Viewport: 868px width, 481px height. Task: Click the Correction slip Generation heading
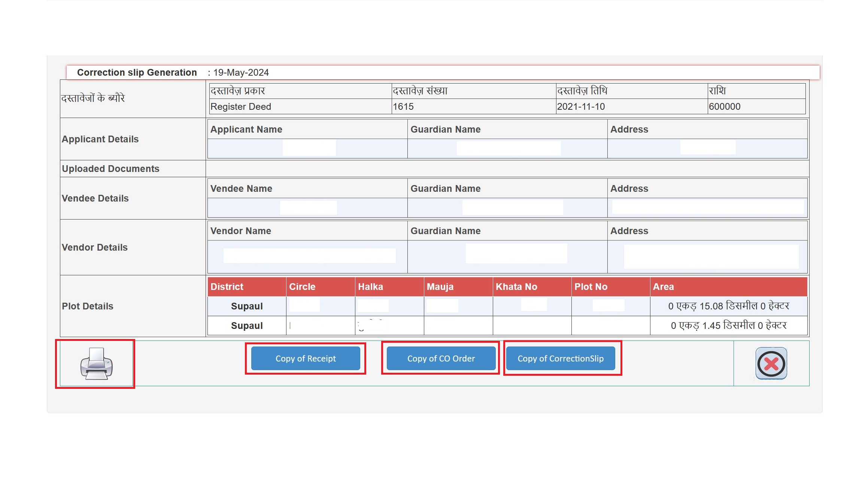click(x=137, y=72)
